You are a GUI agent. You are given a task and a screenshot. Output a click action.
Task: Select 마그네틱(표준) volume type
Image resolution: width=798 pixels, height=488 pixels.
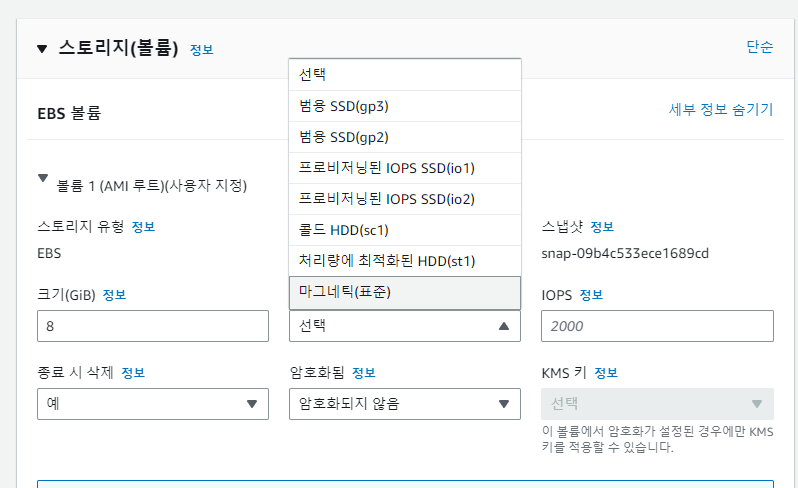(x=404, y=292)
